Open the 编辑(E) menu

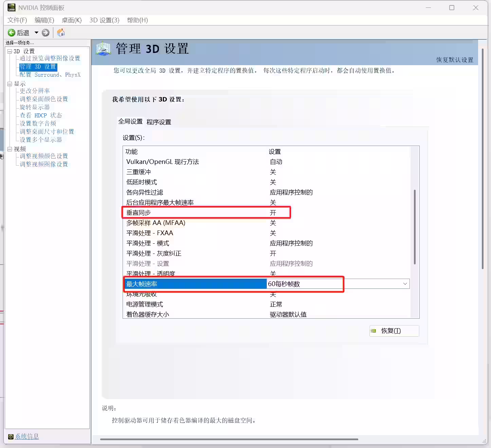[44, 20]
